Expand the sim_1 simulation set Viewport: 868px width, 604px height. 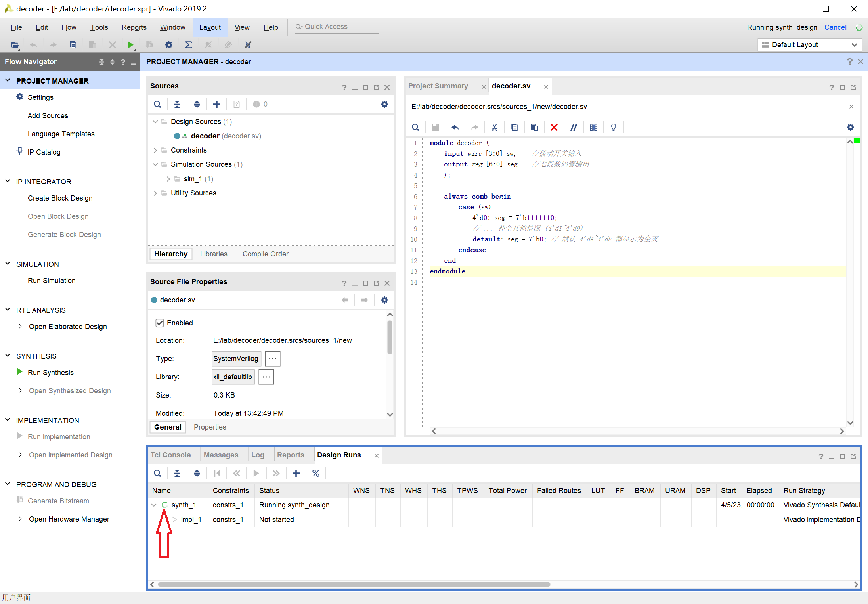[168, 179]
